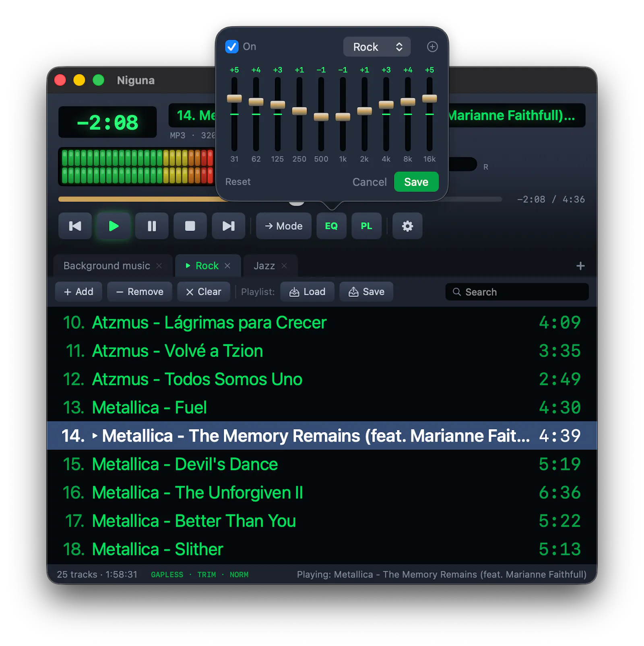Click the green level meter visualizer
This screenshot has width=644, height=646.
coord(137,167)
